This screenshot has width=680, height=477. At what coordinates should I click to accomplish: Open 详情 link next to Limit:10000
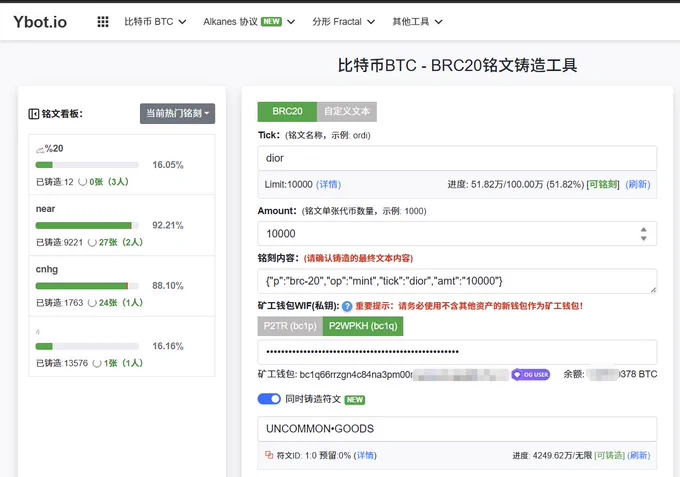(x=328, y=184)
